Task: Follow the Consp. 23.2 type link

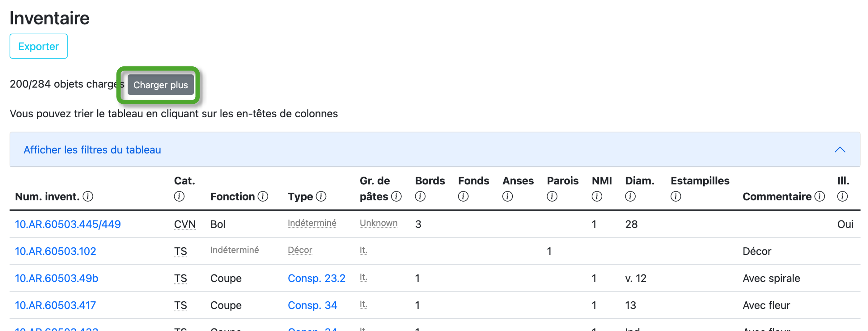Action: pos(316,278)
